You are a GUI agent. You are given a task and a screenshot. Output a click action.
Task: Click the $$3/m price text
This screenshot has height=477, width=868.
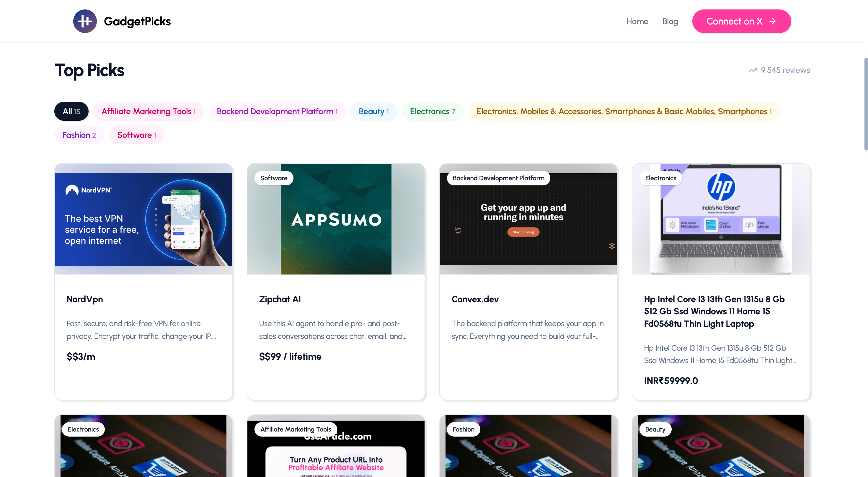[81, 356]
